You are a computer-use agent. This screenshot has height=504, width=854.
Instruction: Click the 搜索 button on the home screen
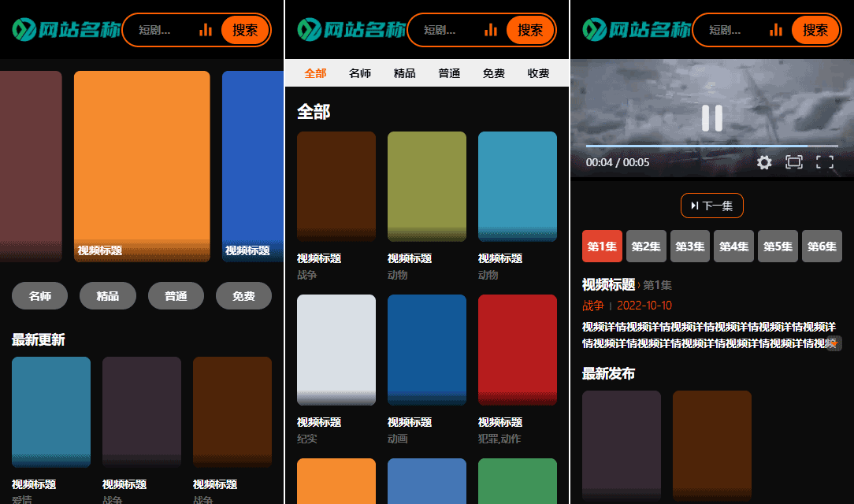pyautogui.click(x=245, y=30)
